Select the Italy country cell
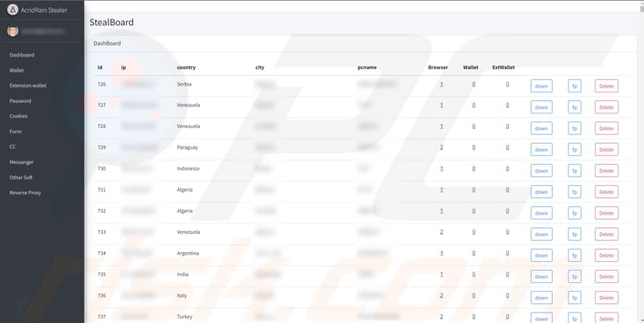644x323 pixels. (182, 295)
